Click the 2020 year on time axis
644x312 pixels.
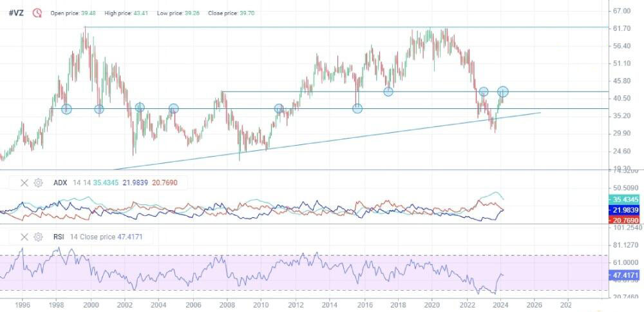point(431,305)
